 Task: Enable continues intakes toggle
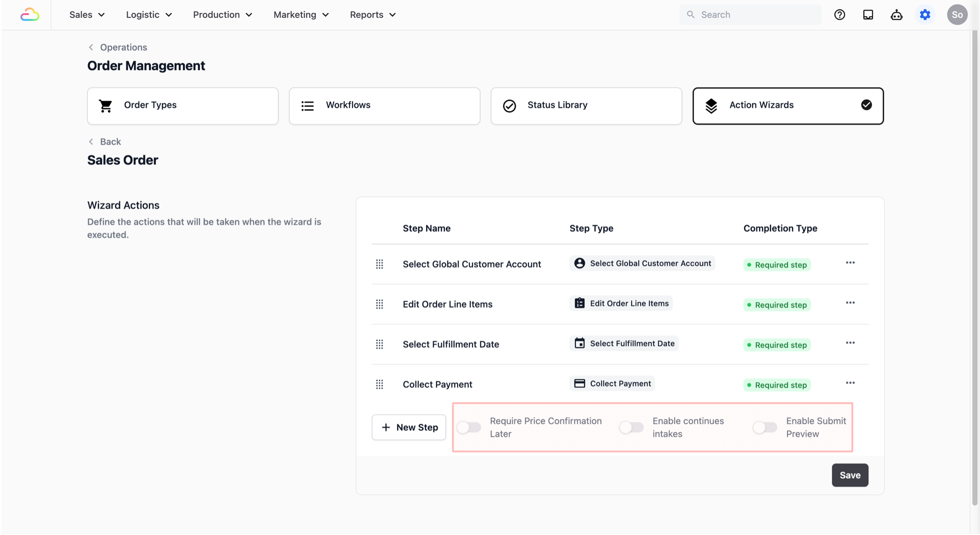[631, 427]
